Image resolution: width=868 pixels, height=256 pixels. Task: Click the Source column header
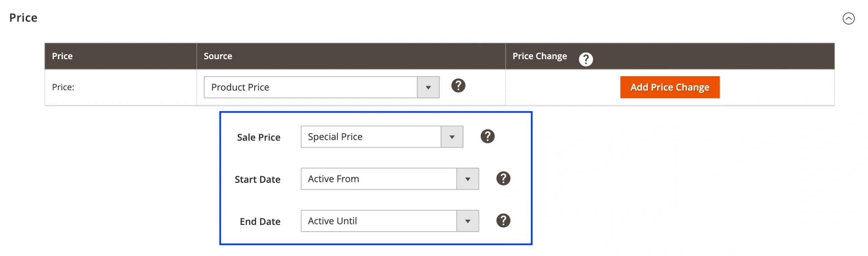coord(217,56)
